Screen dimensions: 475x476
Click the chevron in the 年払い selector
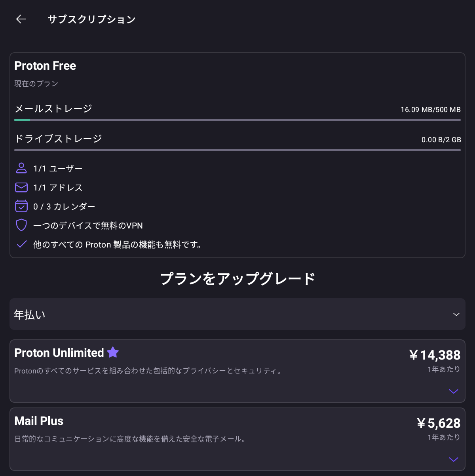456,314
